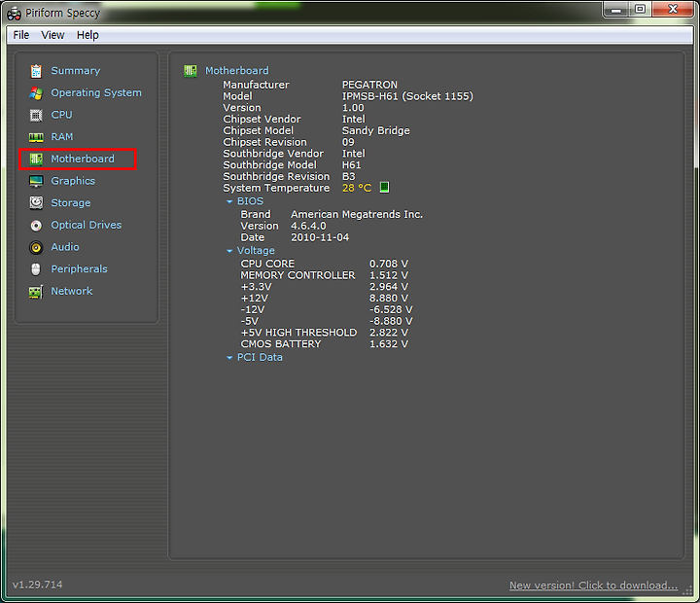The height and width of the screenshot is (603, 700).
Task: Open the Peripherals section
Action: [x=79, y=268]
